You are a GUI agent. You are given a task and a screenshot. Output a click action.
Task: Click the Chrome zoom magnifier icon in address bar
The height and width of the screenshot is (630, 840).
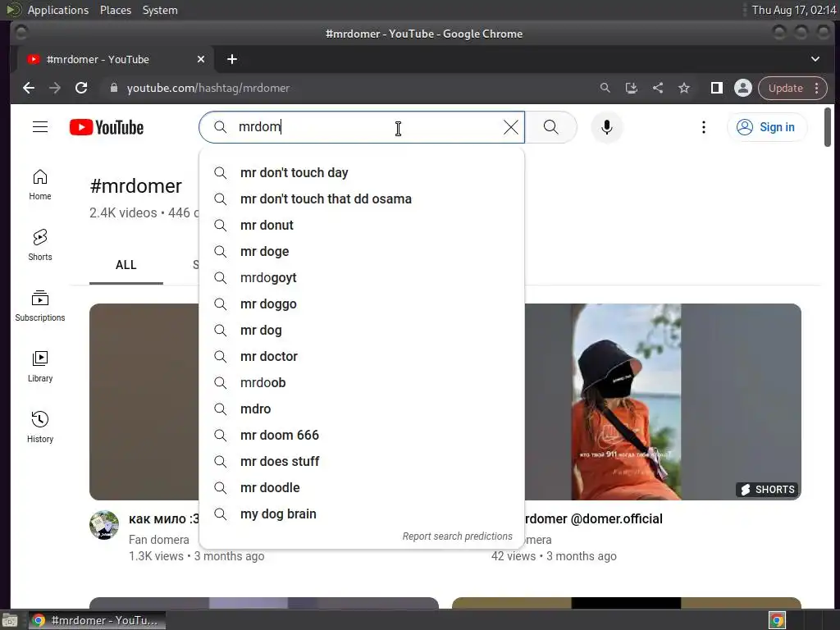[605, 88]
